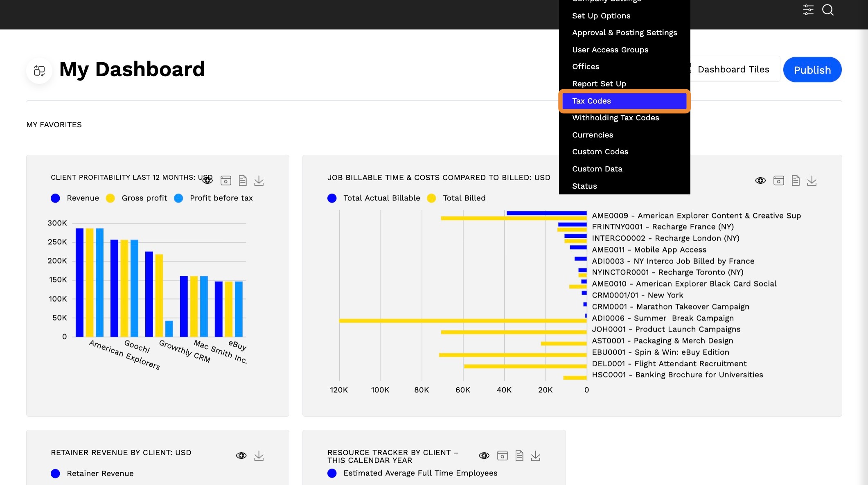The height and width of the screenshot is (485, 868).
Task: Open the search magnifier icon
Action: click(828, 10)
